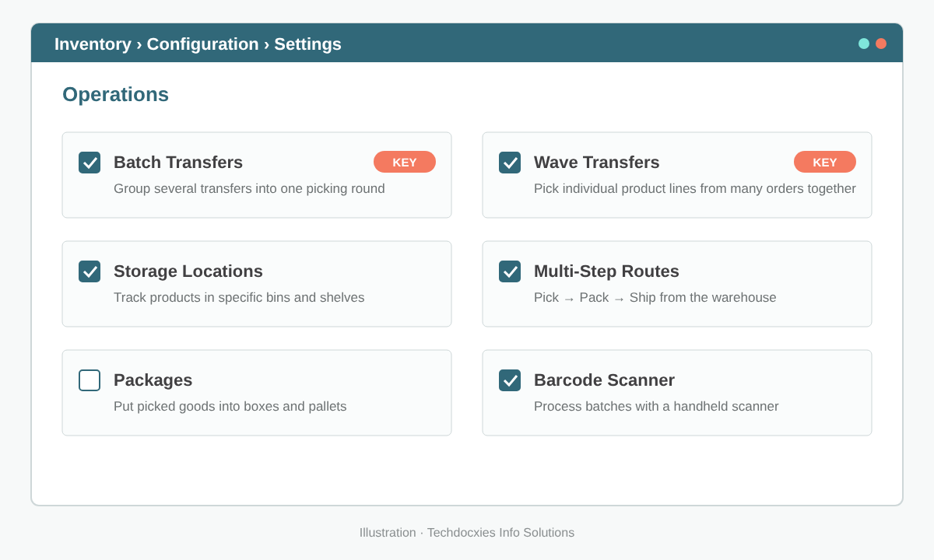The image size is (934, 560).
Task: Click the KEY badge on Batch Transfers
Action: point(405,162)
